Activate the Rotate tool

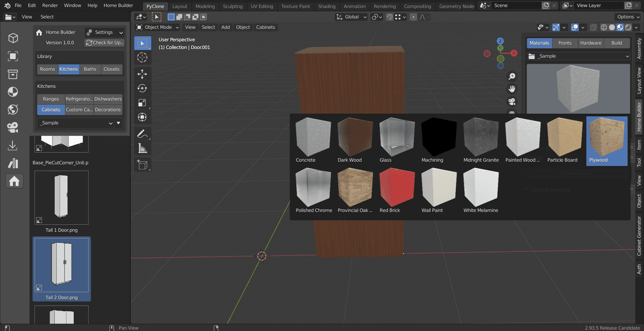142,88
